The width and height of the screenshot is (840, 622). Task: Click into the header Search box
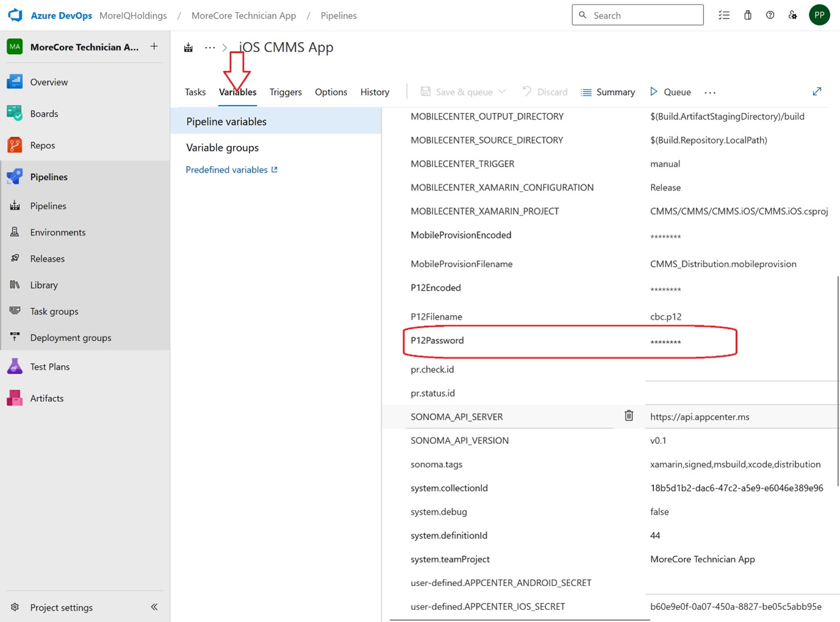pyautogui.click(x=644, y=15)
